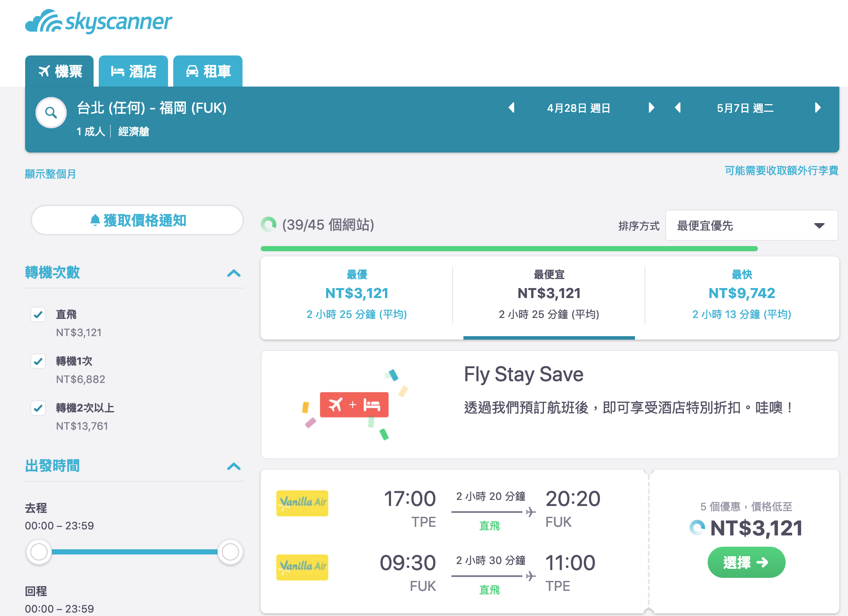The height and width of the screenshot is (616, 848).
Task: Open 可能需要收取額外行李費 baggage fee link
Action: 781,171
